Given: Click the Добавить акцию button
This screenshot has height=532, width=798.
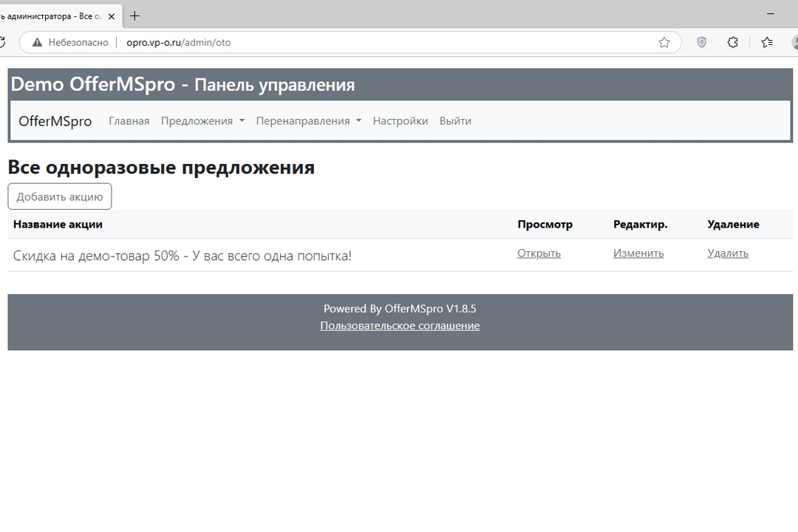Looking at the screenshot, I should [60, 197].
